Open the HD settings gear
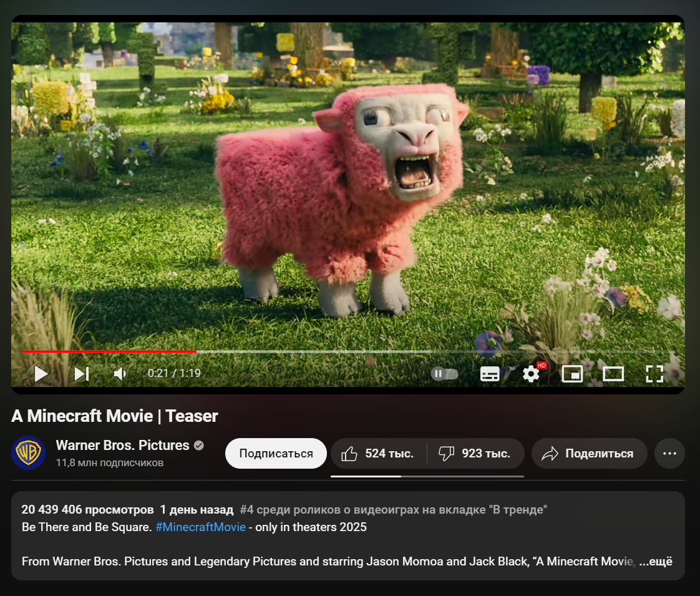 coord(532,374)
